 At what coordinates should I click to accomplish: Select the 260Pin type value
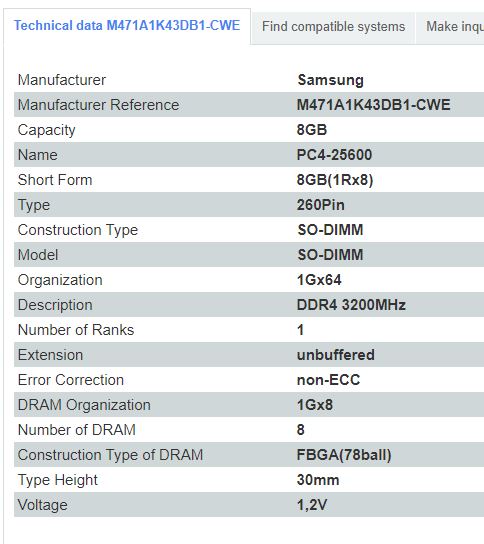321,205
